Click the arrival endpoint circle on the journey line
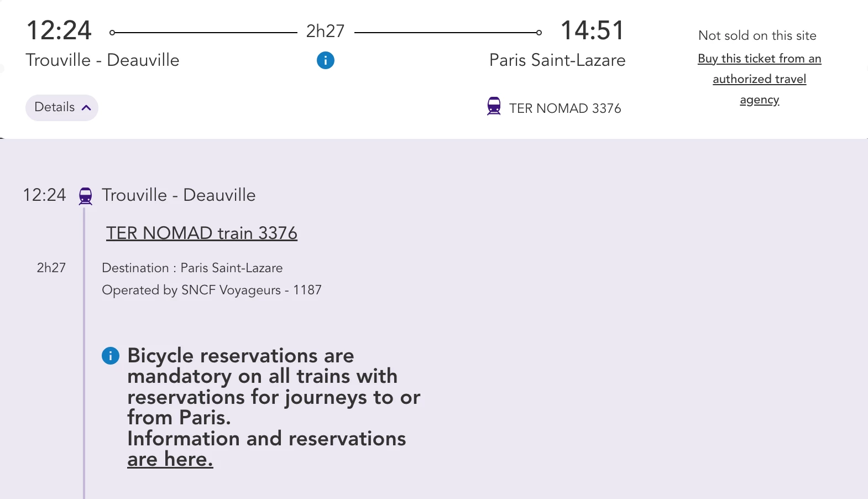868x499 pixels. coord(539,33)
